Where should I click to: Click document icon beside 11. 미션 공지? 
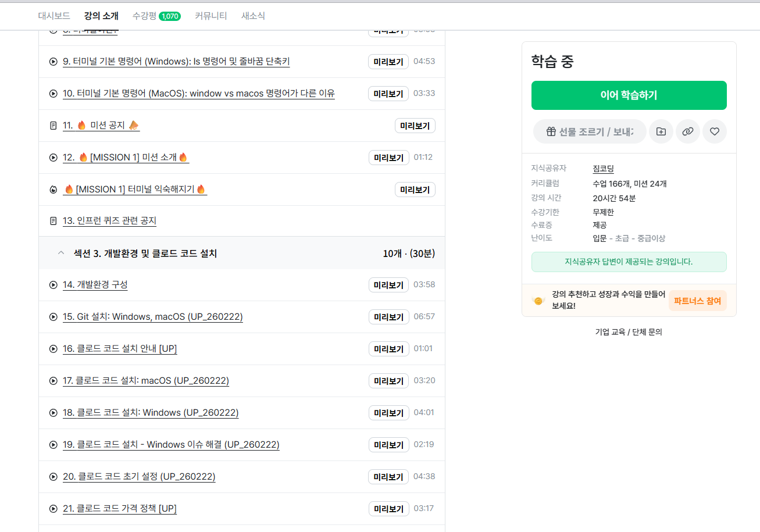53,126
